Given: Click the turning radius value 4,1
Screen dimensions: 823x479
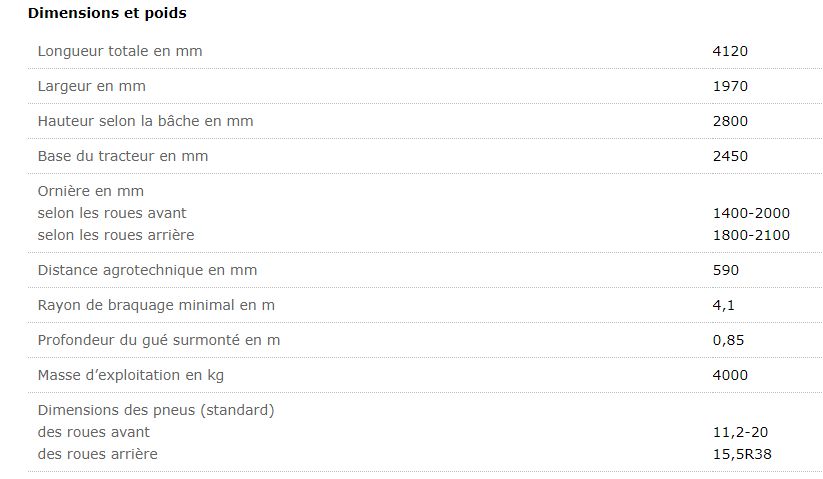Looking at the screenshot, I should 724,305.
